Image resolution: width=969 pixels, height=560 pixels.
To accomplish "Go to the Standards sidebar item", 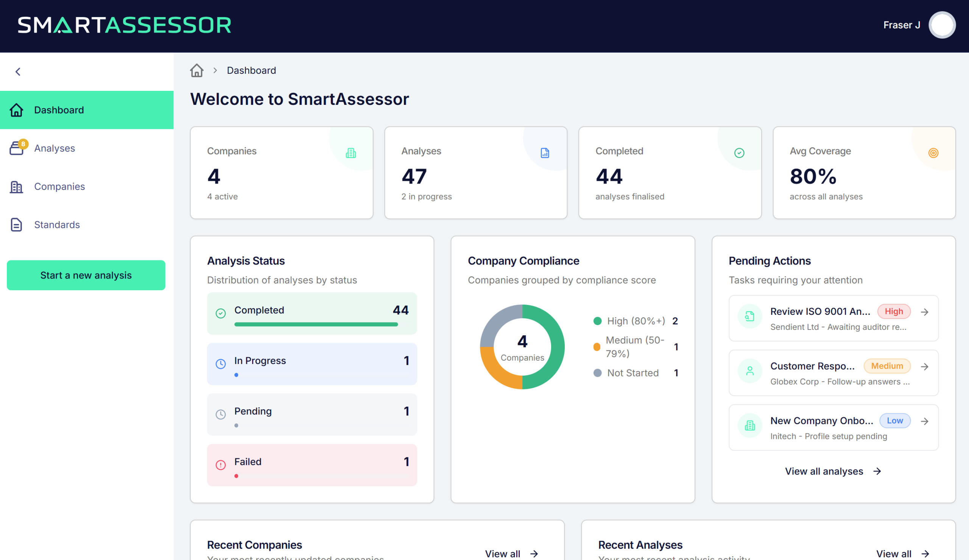I will [x=57, y=224].
